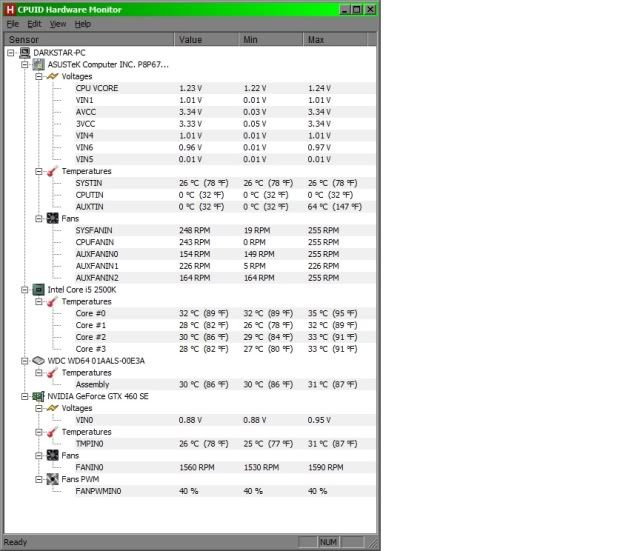Click the Value column header

[x=206, y=40]
